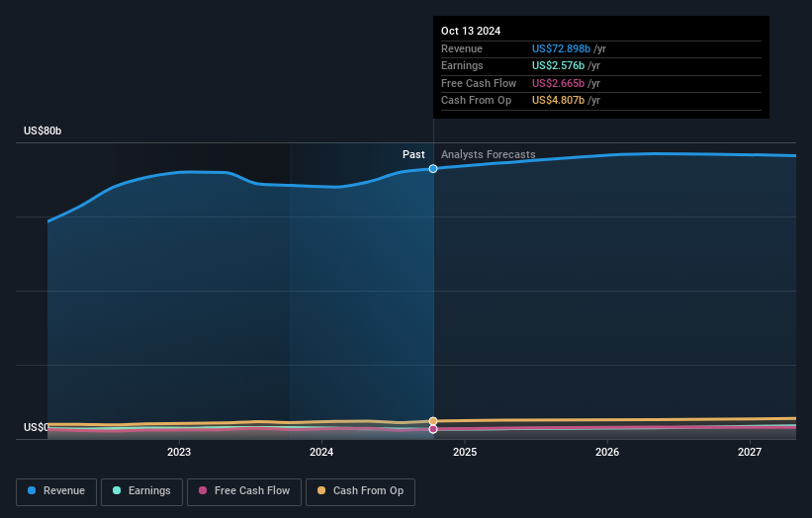Click the US$80b y-axis label
Screen dimensions: 812x518
coord(43,130)
